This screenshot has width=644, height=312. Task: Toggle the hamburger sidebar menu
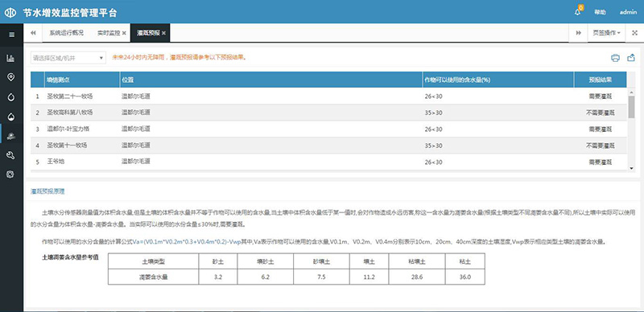pyautogui.click(x=11, y=35)
